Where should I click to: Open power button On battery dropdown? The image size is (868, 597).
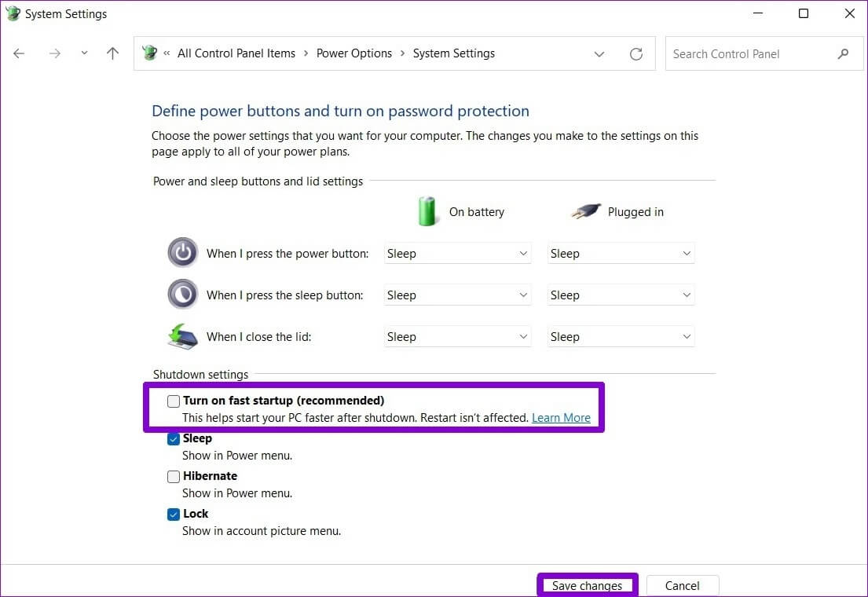click(457, 254)
